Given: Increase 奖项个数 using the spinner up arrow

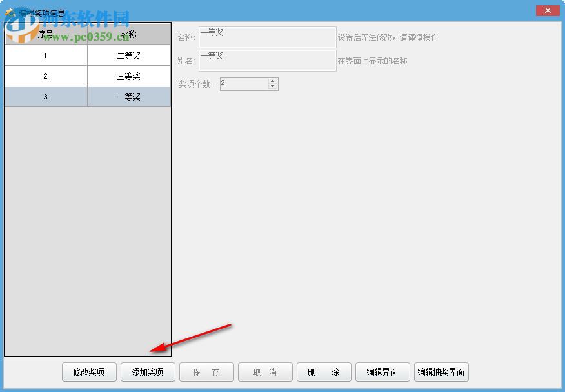Looking at the screenshot, I should click(272, 81).
